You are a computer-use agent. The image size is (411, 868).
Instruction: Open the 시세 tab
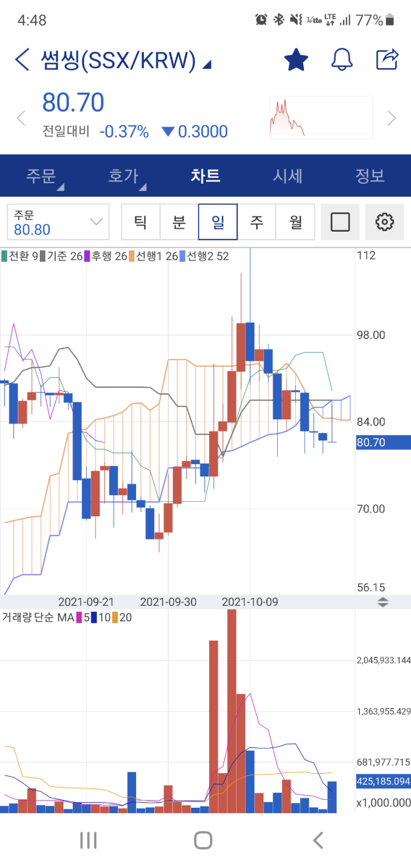click(288, 176)
